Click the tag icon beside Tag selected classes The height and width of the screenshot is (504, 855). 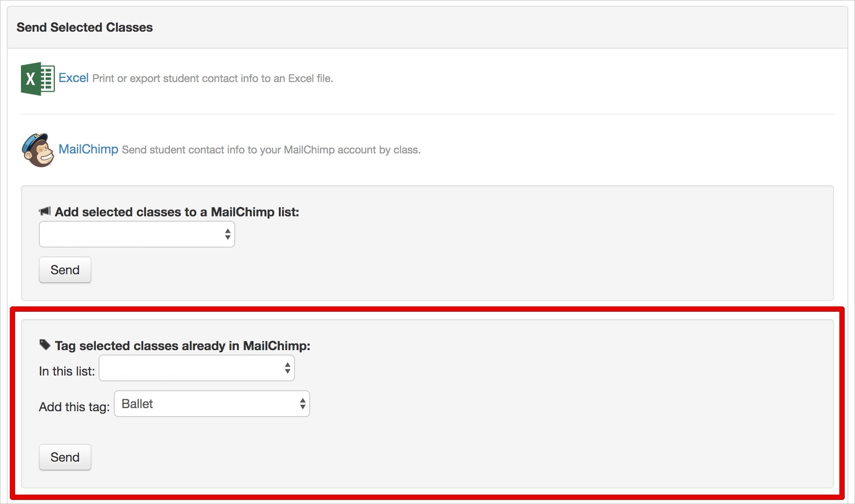[45, 345]
